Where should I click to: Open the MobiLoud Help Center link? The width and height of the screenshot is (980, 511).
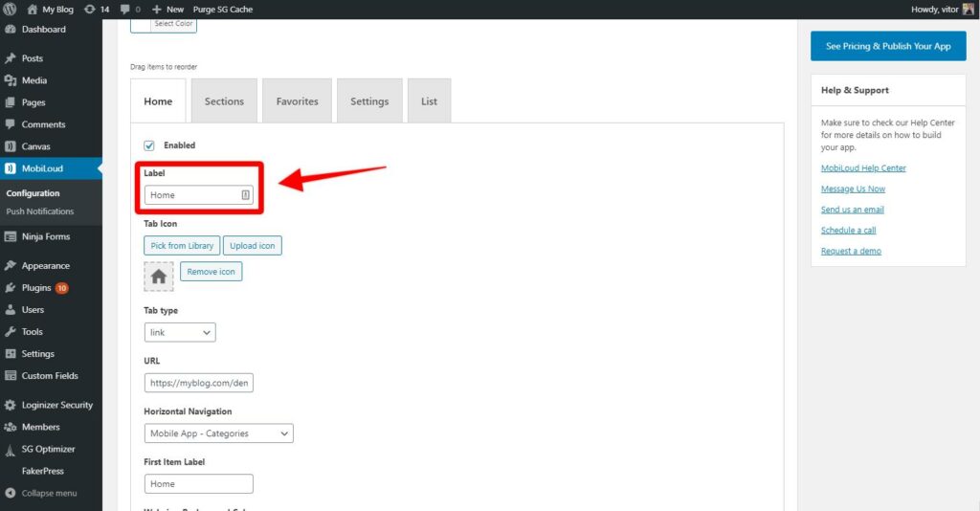point(863,168)
